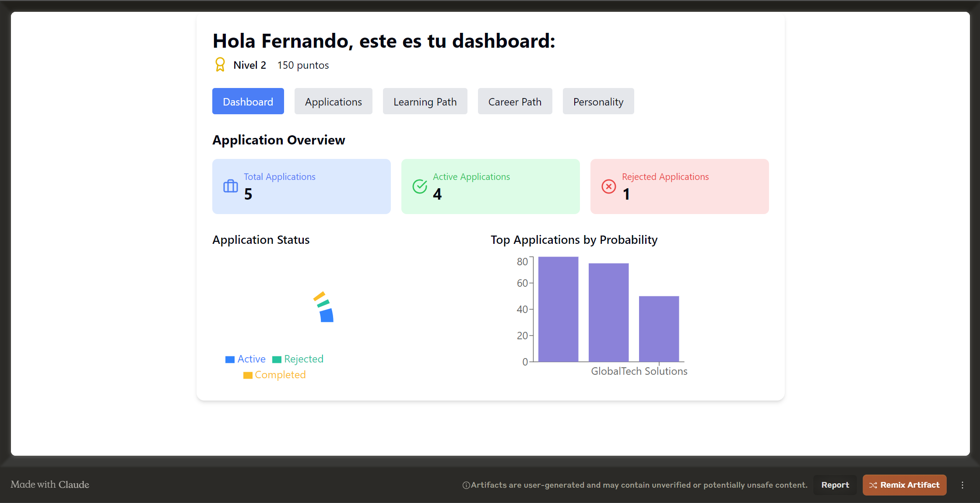Click the Career Path navigation button

[514, 102]
